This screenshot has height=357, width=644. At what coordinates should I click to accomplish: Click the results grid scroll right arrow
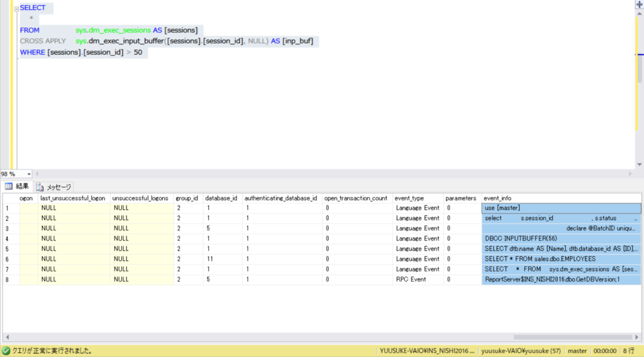pos(637,337)
